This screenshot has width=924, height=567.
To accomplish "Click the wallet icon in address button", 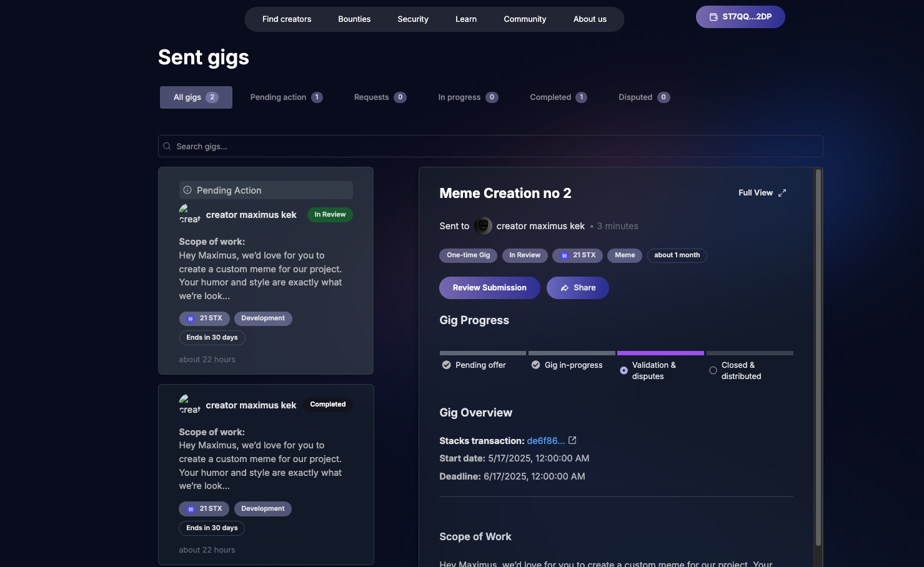I will coord(713,17).
